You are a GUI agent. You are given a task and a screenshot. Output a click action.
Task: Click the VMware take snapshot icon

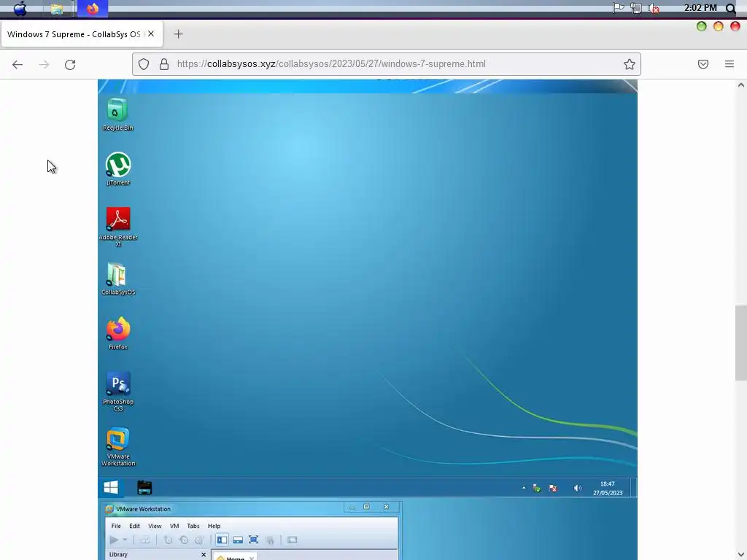[168, 540]
